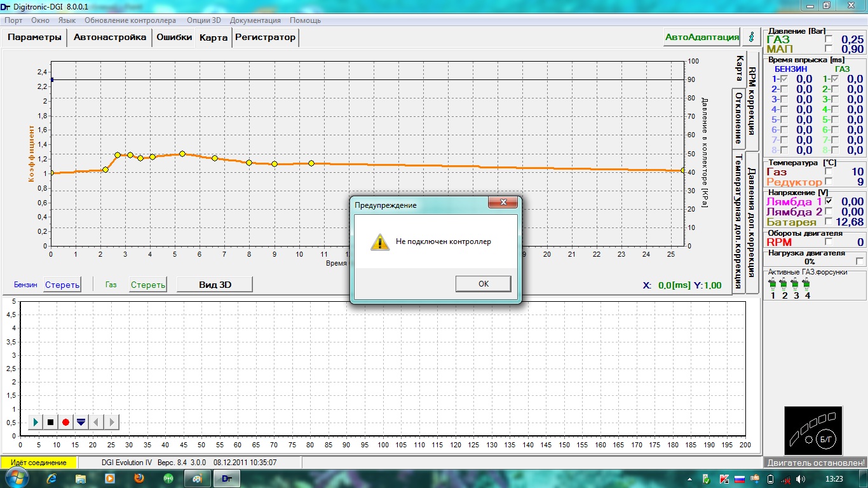This screenshot has width=868, height=488.
Task: Click the Б/Г fuel switch indicator
Action: coord(827,438)
